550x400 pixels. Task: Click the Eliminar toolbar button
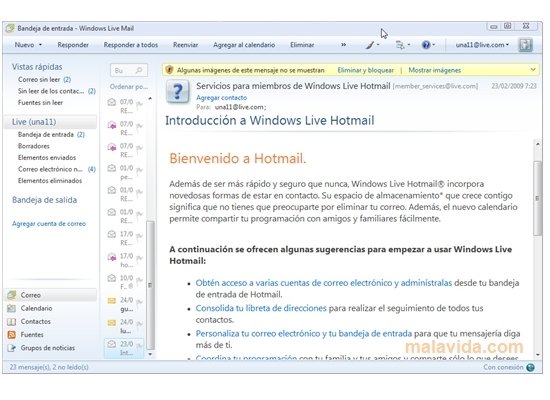coord(302,45)
